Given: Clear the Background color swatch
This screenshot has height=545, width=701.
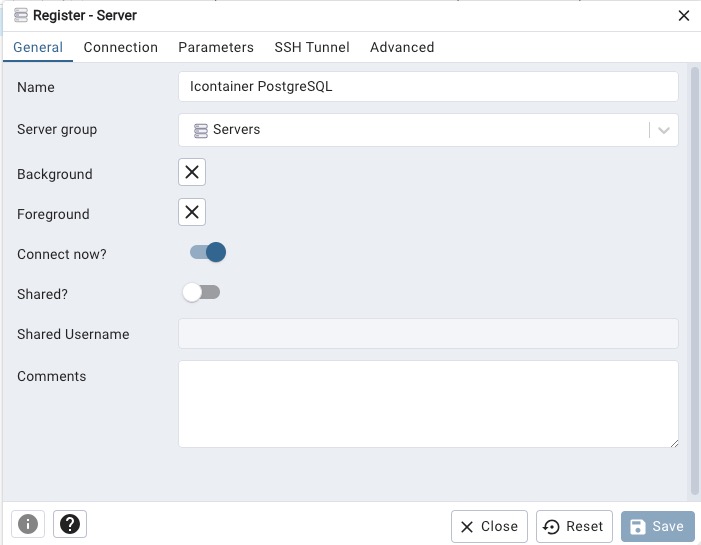Looking at the screenshot, I should click(x=192, y=172).
